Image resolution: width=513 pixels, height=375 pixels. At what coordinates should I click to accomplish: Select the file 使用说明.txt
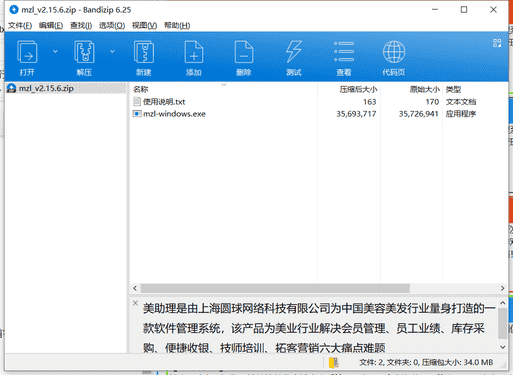[x=164, y=102]
